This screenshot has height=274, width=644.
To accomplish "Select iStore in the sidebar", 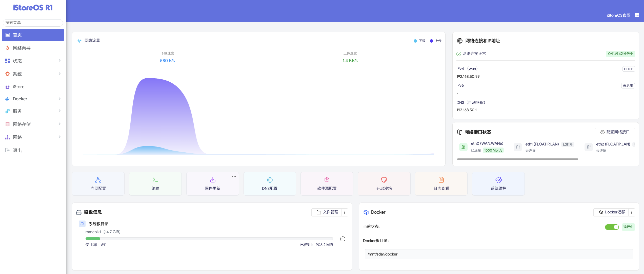I will tap(19, 87).
